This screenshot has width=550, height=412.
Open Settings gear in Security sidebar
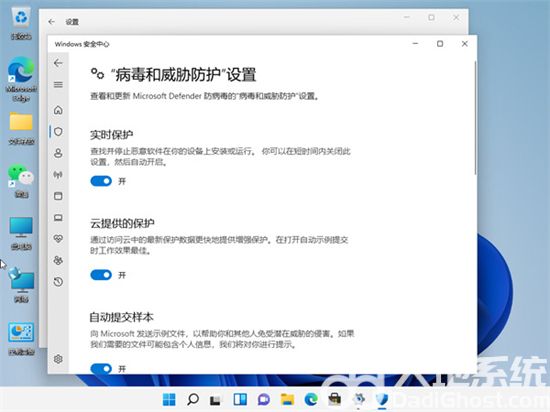pos(58,359)
